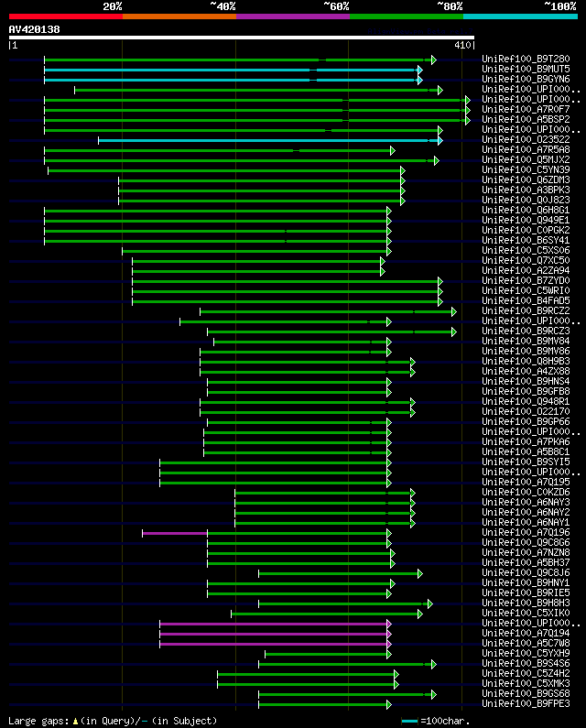The height and width of the screenshot is (728, 586).
Task: Click the UniRef100_Q6H8G1 label
Action: [x=526, y=210]
